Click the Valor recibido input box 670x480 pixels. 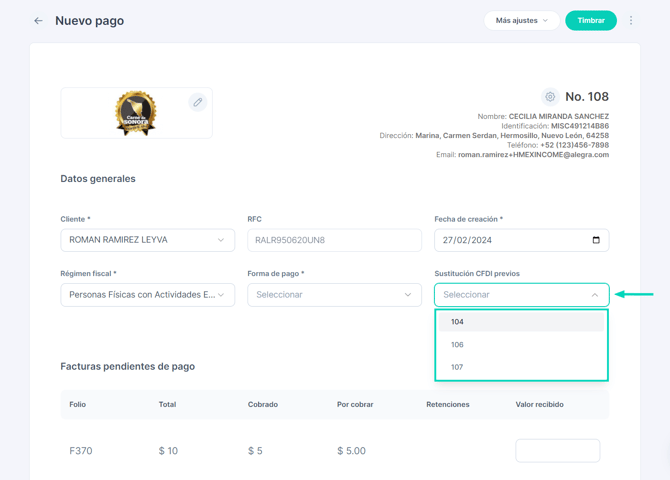(557, 451)
